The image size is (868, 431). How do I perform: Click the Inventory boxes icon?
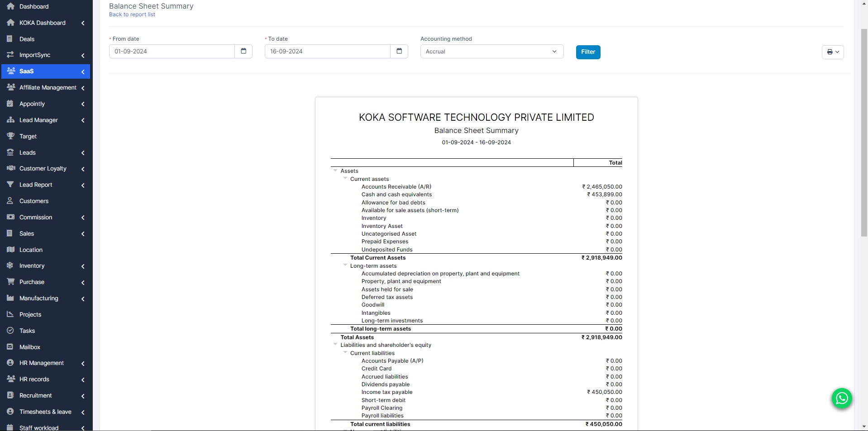[x=10, y=265]
